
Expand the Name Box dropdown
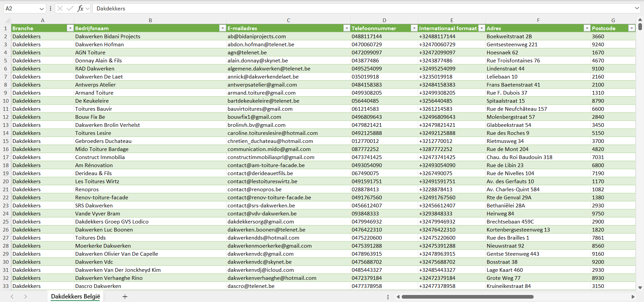tap(42, 9)
